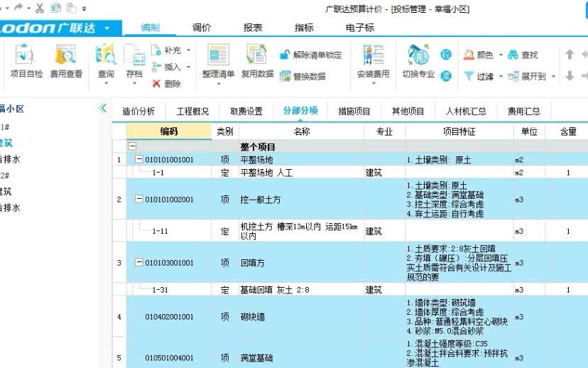Open the 人材机汇总 tab

pos(466,111)
